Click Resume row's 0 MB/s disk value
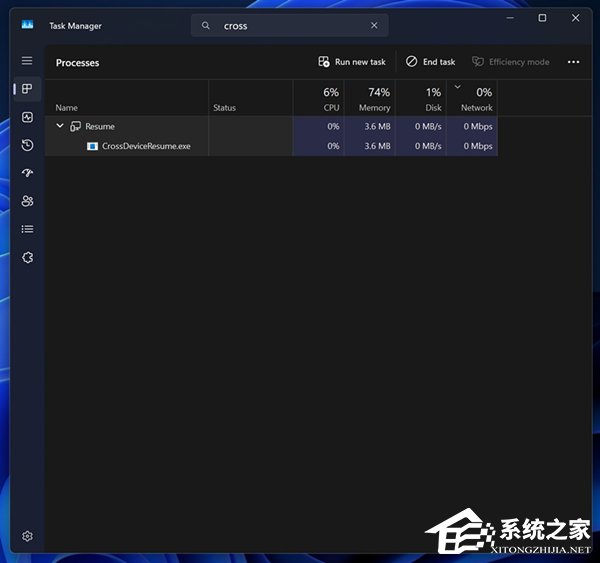This screenshot has height=563, width=600. pyautogui.click(x=428, y=126)
